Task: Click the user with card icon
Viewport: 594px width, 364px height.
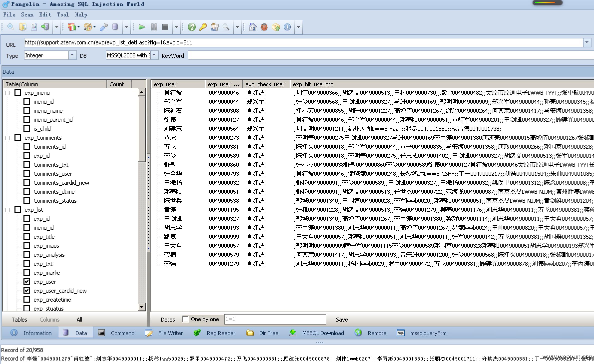Action: pos(215,27)
